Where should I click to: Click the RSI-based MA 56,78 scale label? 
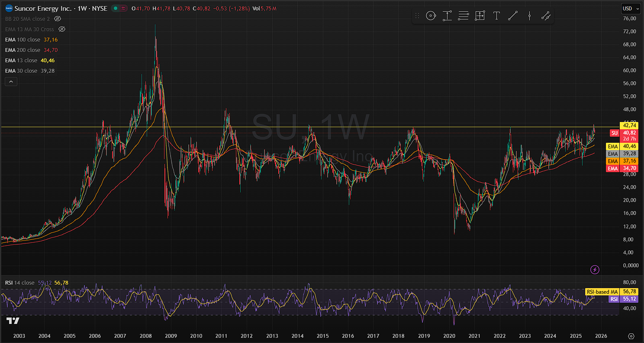612,292
